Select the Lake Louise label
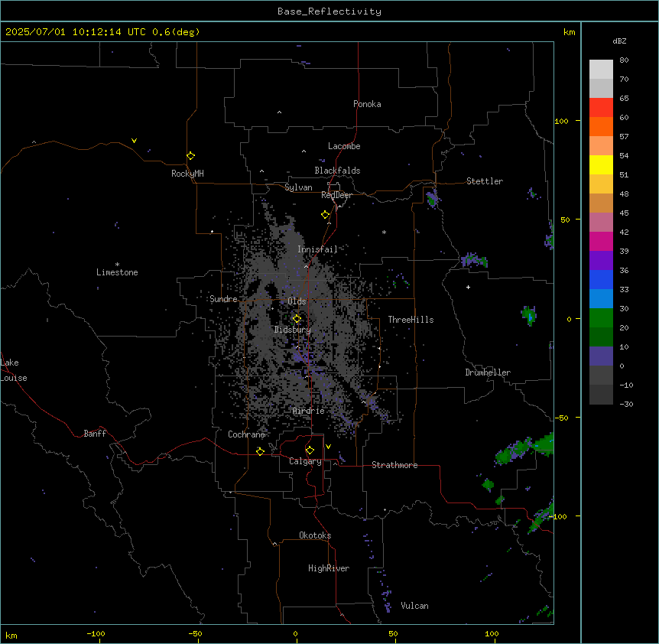The width and height of the screenshot is (659, 644). [12, 370]
